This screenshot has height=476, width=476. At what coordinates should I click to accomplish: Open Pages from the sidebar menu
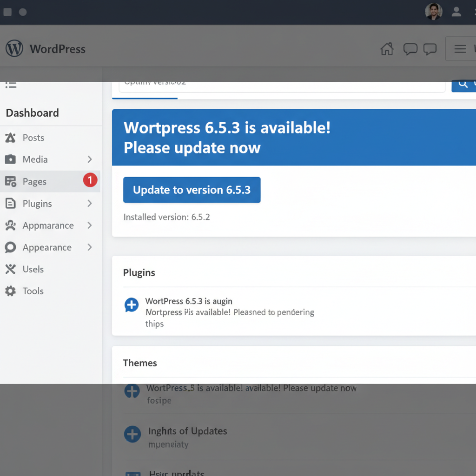pos(35,181)
